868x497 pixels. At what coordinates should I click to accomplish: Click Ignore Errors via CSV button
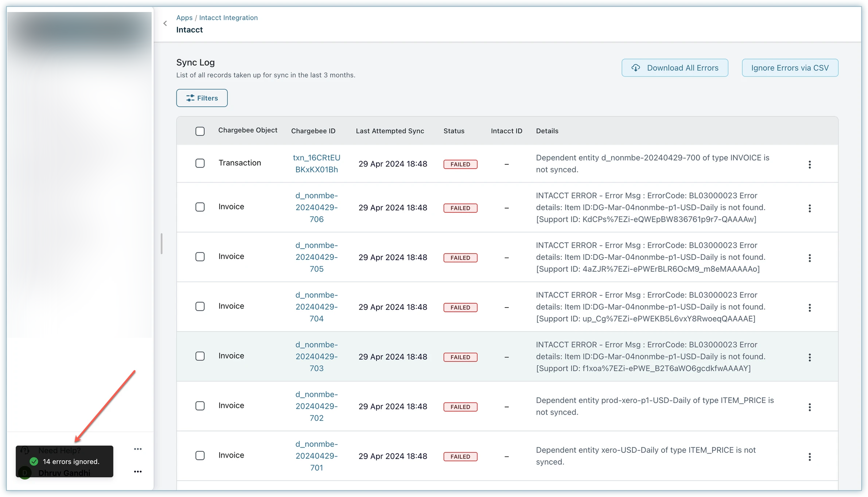(x=790, y=68)
